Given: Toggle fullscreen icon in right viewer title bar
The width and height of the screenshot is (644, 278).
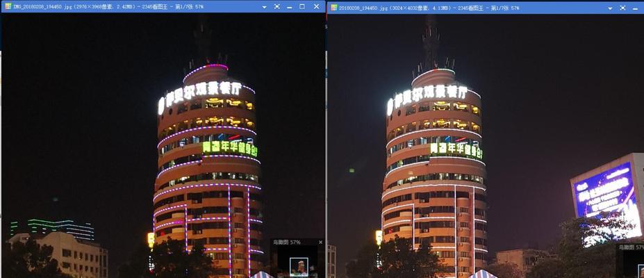Looking at the screenshot, I should [623, 8].
